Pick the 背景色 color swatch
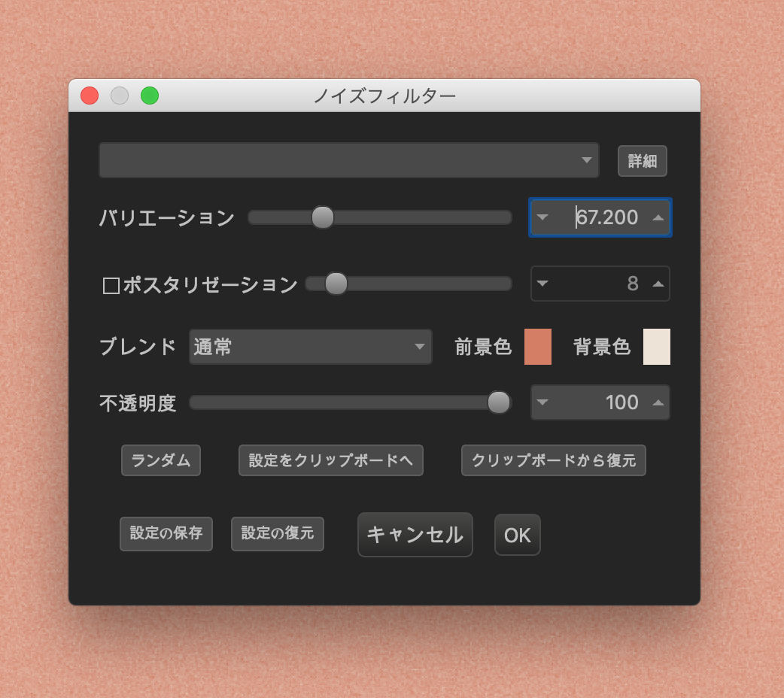Screen dimensions: 784x698 (657, 347)
